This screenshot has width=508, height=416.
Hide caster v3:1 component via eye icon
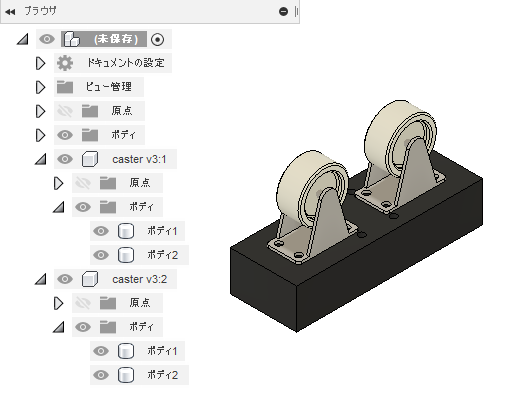coord(65,159)
